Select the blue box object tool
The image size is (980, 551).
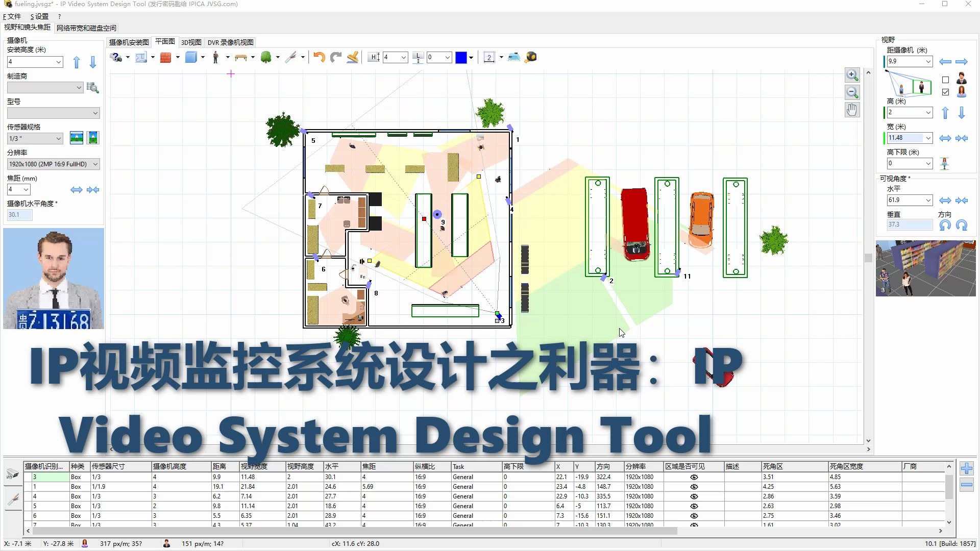191,57
